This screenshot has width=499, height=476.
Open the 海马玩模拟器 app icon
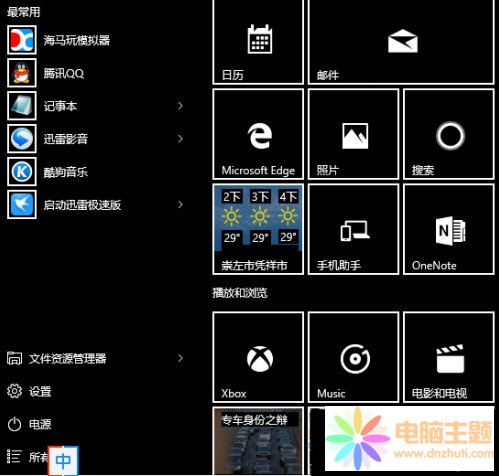point(22,40)
